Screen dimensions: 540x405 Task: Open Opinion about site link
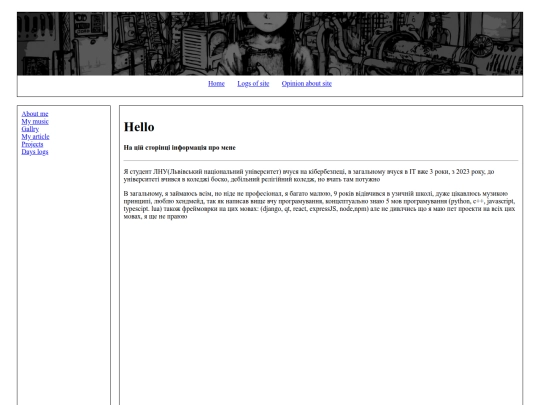(x=307, y=84)
